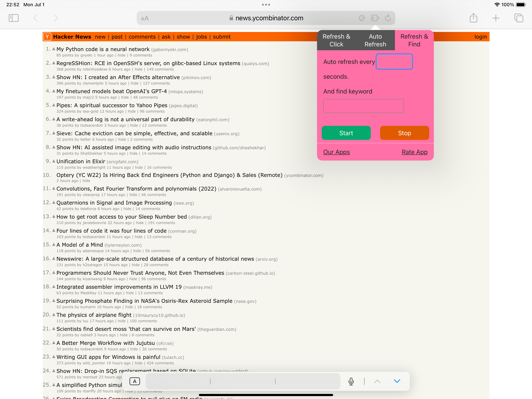Open '191 comments' on Sleep Number bed story
This screenshot has height=399, width=532.
(161, 223)
